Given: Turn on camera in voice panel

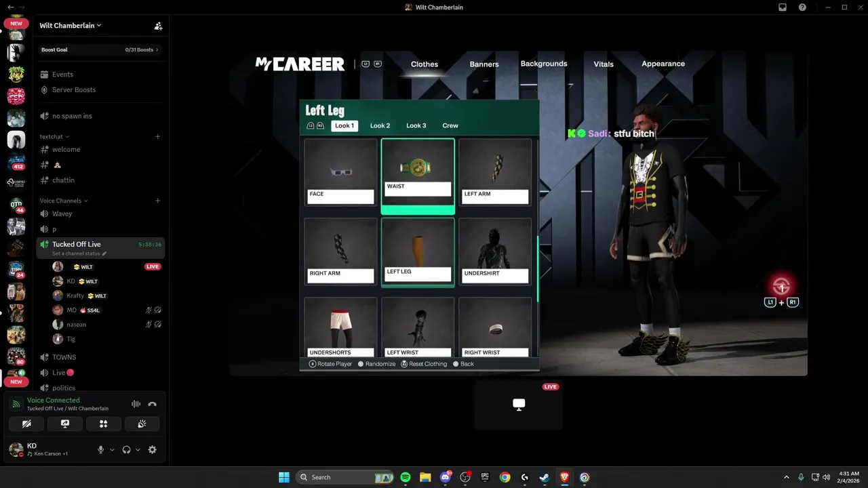Looking at the screenshot, I should (26, 424).
